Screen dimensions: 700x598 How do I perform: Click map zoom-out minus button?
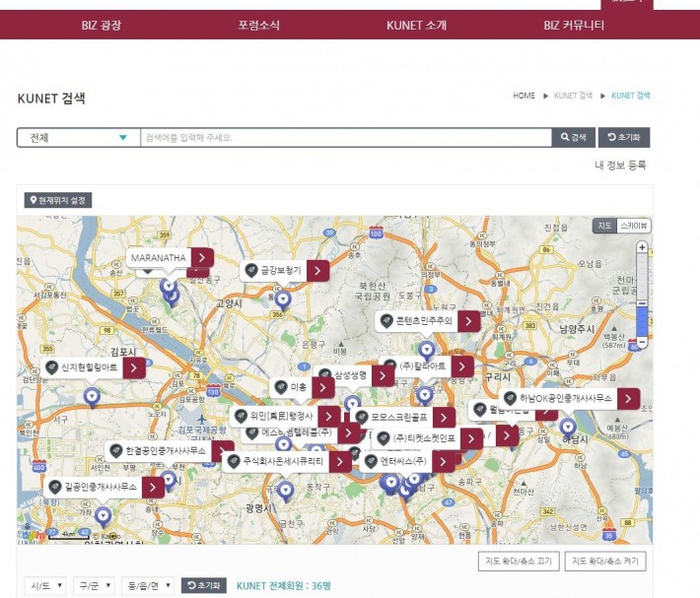point(642,342)
